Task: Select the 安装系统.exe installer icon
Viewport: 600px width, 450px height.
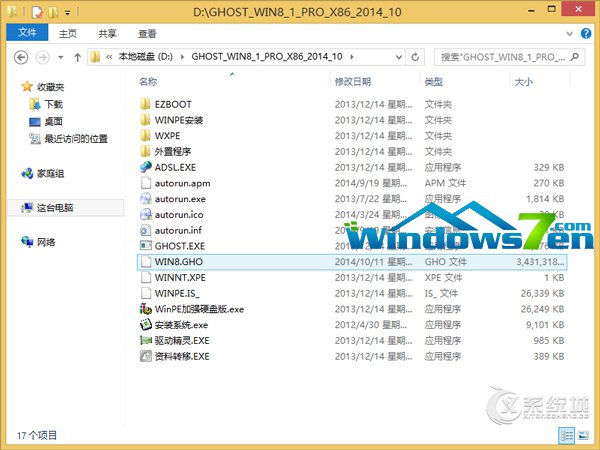Action: [x=145, y=325]
